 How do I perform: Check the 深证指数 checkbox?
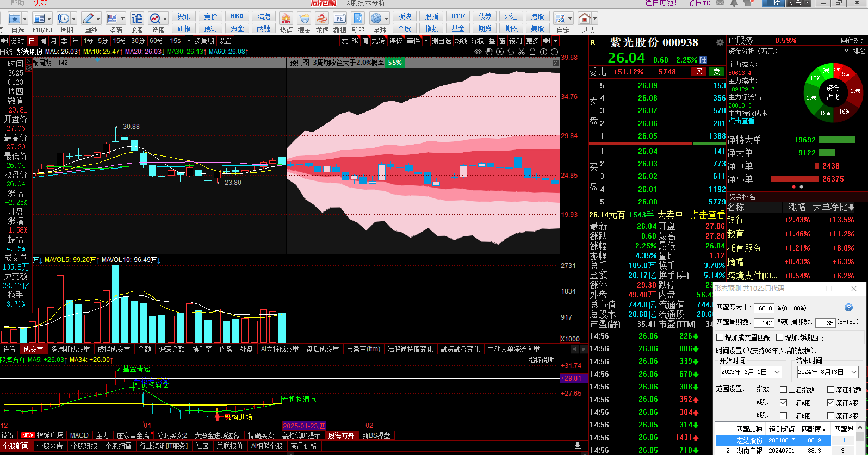[830, 389]
